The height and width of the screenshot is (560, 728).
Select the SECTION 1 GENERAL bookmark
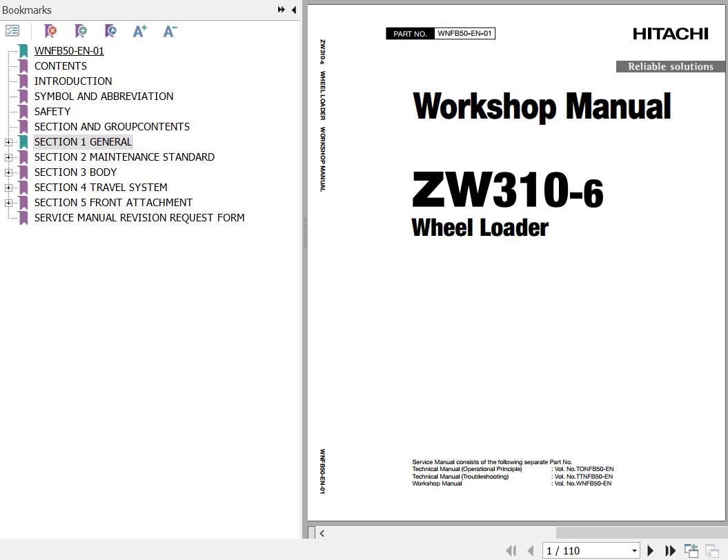pyautogui.click(x=83, y=142)
